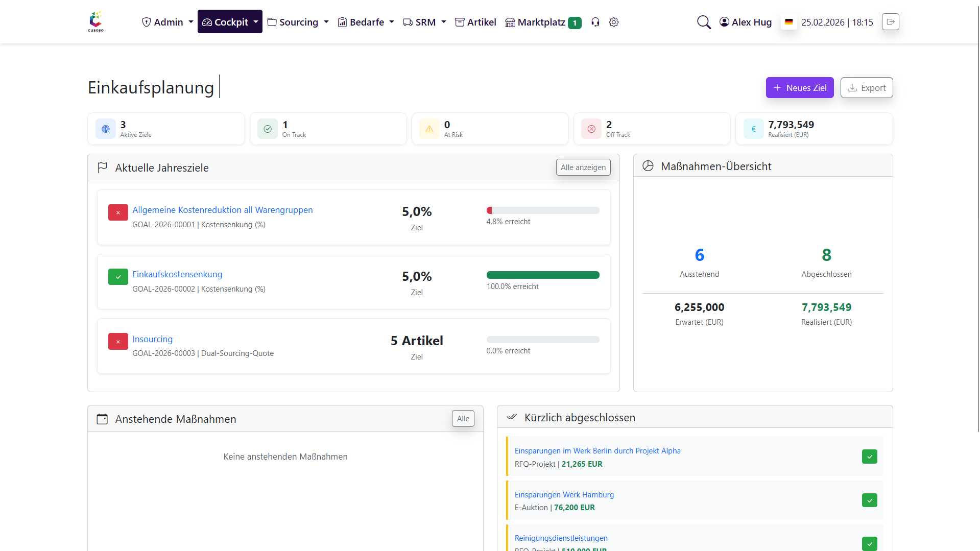Open the Einkaufskostensenkung goal link
Screen dimensions: 980x551
pyautogui.click(x=177, y=274)
